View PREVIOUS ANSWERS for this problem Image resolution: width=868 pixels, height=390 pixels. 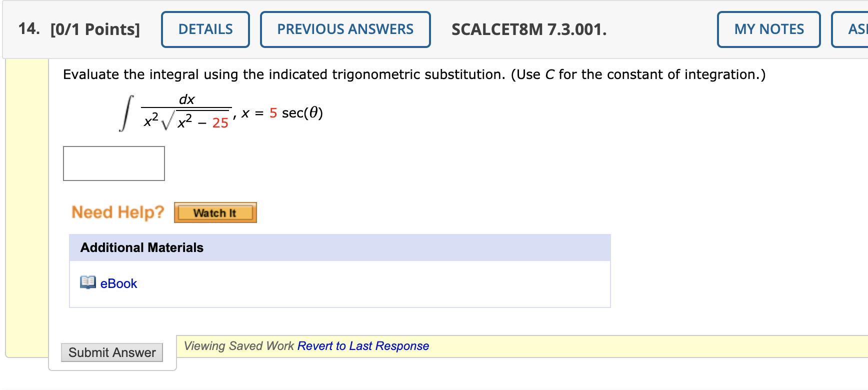pos(345,29)
